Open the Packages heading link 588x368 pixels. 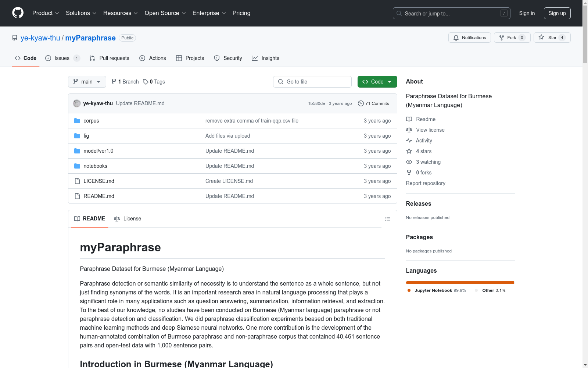click(419, 237)
